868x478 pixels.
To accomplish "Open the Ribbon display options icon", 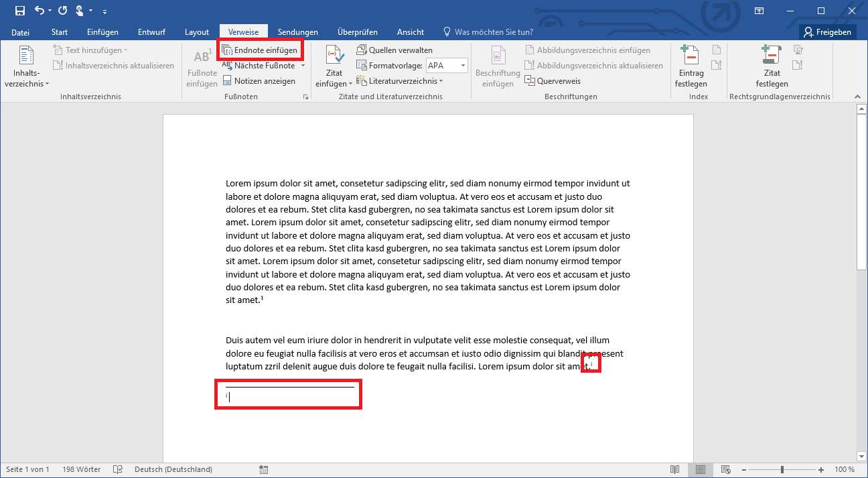I will (x=759, y=11).
